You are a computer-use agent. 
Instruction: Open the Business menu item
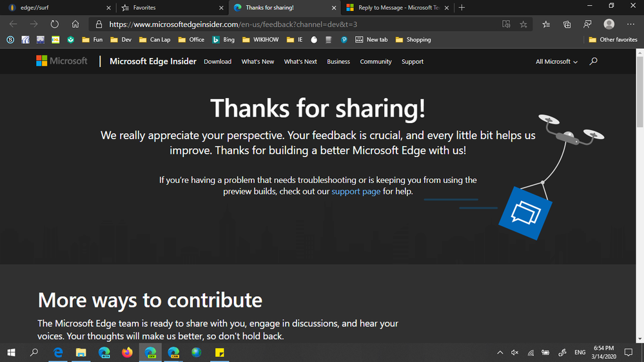tap(338, 62)
